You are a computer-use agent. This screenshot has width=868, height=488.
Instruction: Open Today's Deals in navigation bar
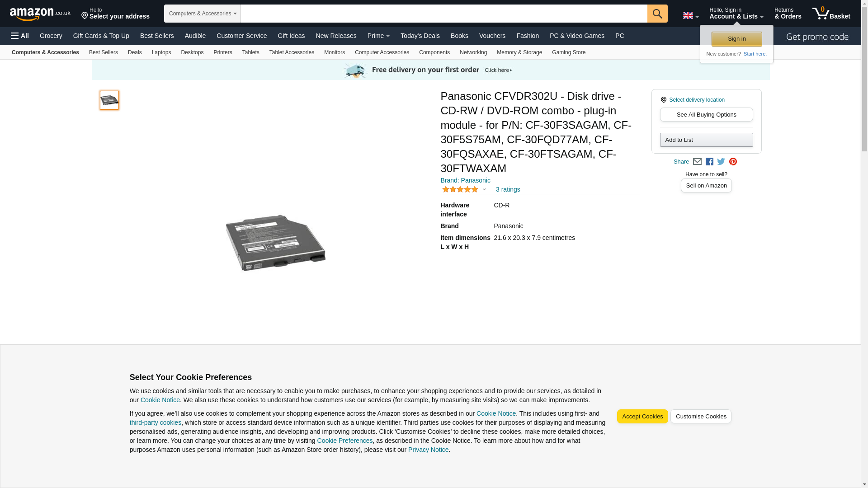420,36
